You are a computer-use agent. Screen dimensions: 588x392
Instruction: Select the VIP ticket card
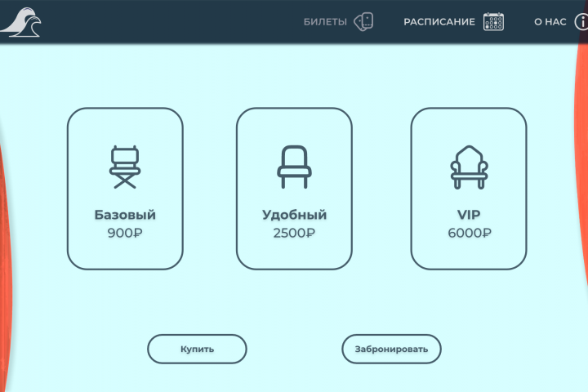(469, 189)
